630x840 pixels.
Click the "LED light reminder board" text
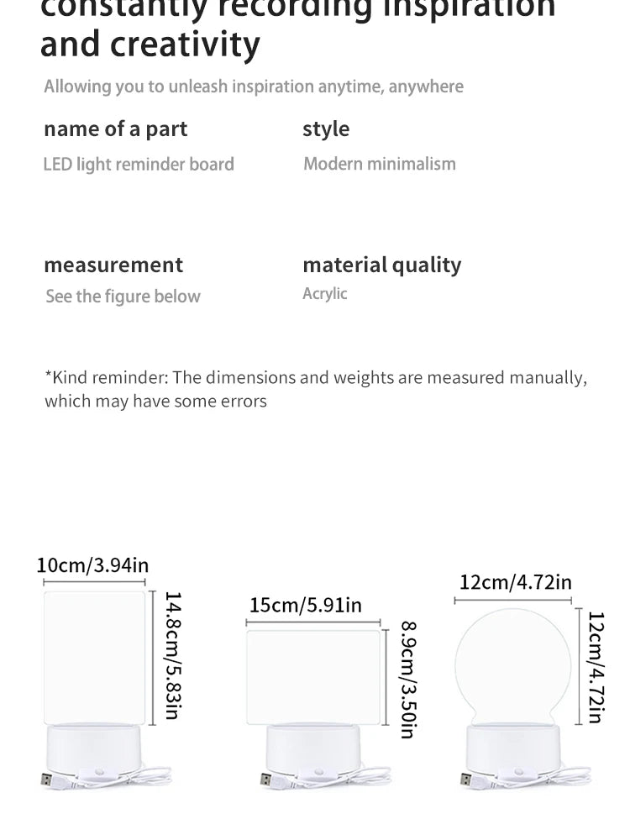(x=139, y=165)
